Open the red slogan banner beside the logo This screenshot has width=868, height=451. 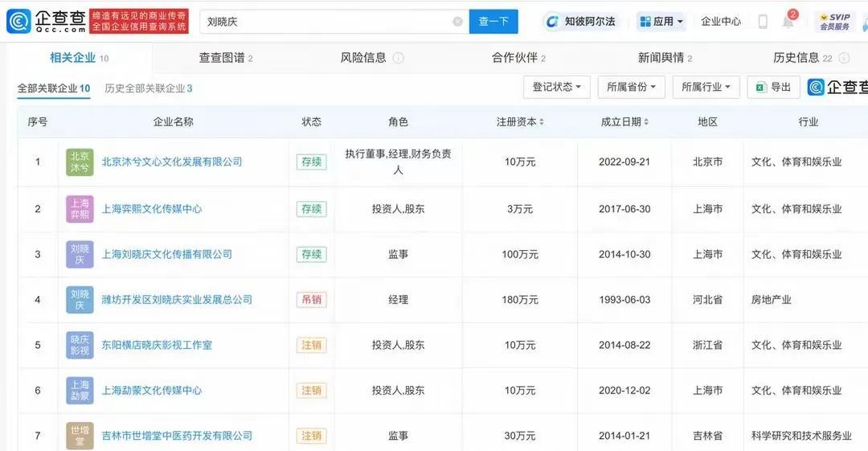point(139,21)
